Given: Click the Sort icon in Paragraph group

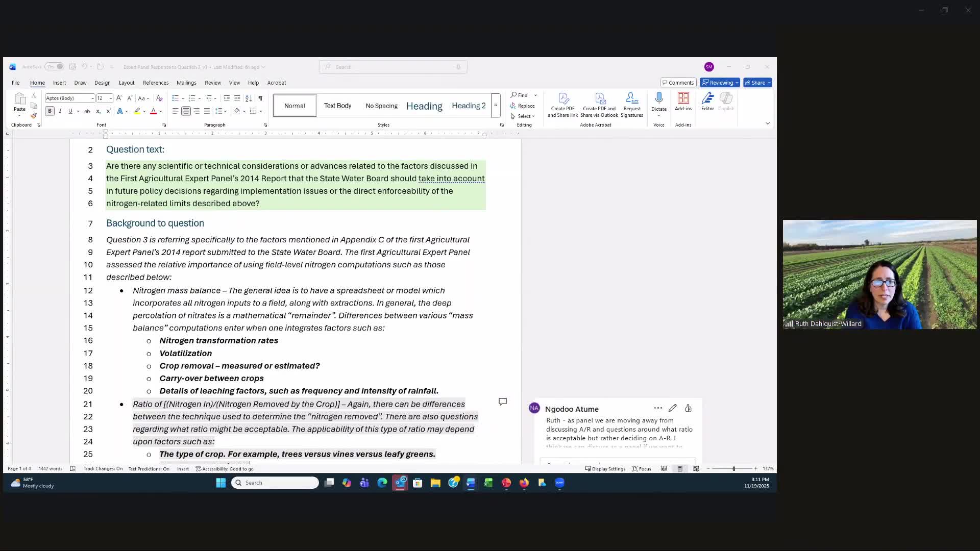Looking at the screenshot, I should tap(249, 98).
